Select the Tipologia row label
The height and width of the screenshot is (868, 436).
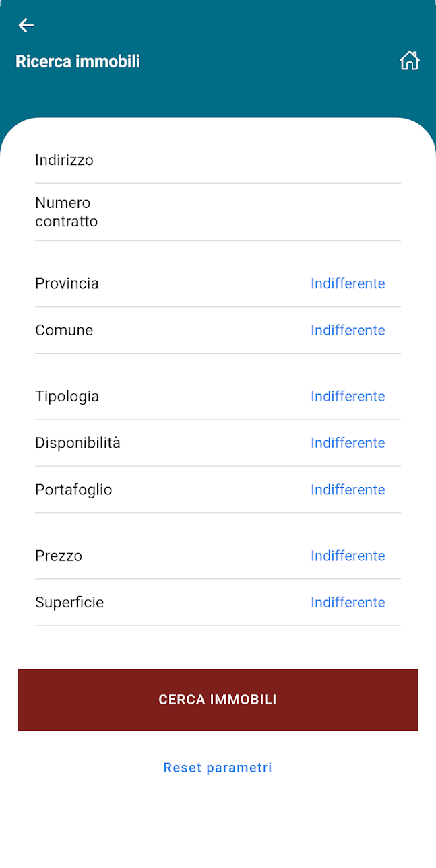(x=67, y=396)
